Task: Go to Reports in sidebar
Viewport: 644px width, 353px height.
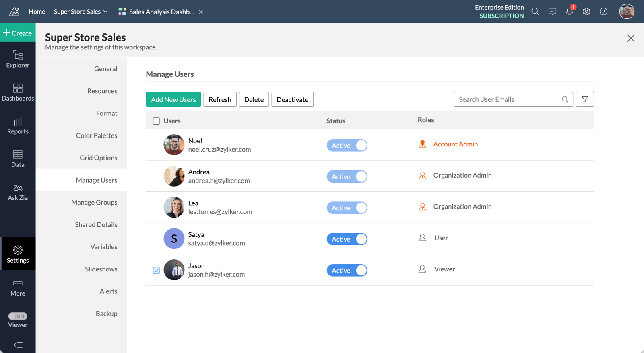Action: point(18,125)
